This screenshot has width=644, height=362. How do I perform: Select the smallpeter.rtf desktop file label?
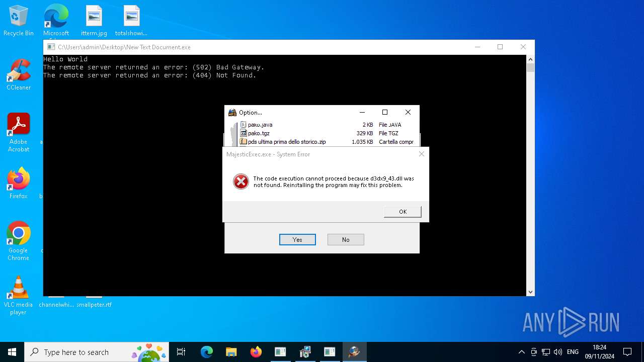(x=94, y=305)
